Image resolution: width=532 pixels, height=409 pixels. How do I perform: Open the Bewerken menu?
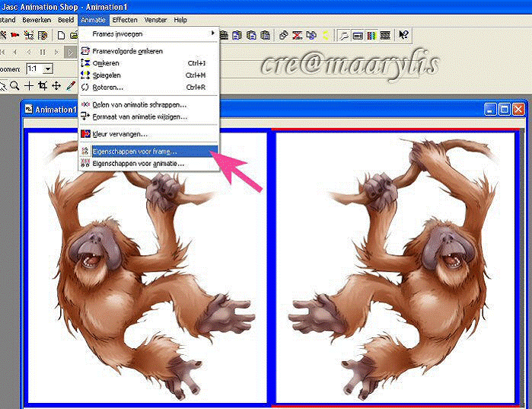click(x=37, y=20)
